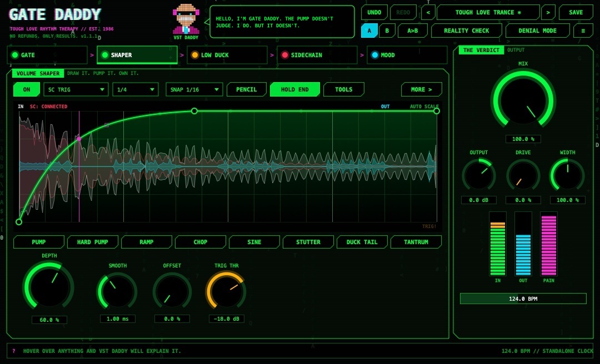This screenshot has width=600, height=364.
Task: Click the OFFSET knob
Action: pos(172,291)
